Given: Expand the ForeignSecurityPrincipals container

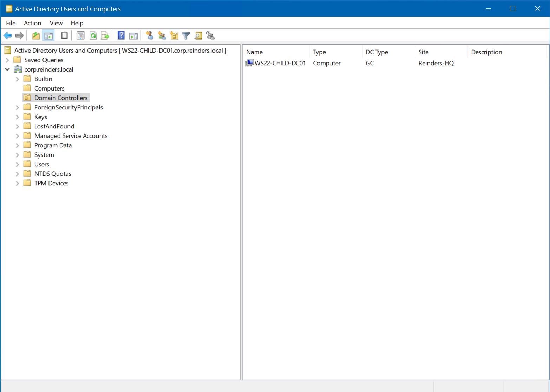Looking at the screenshot, I should point(17,107).
